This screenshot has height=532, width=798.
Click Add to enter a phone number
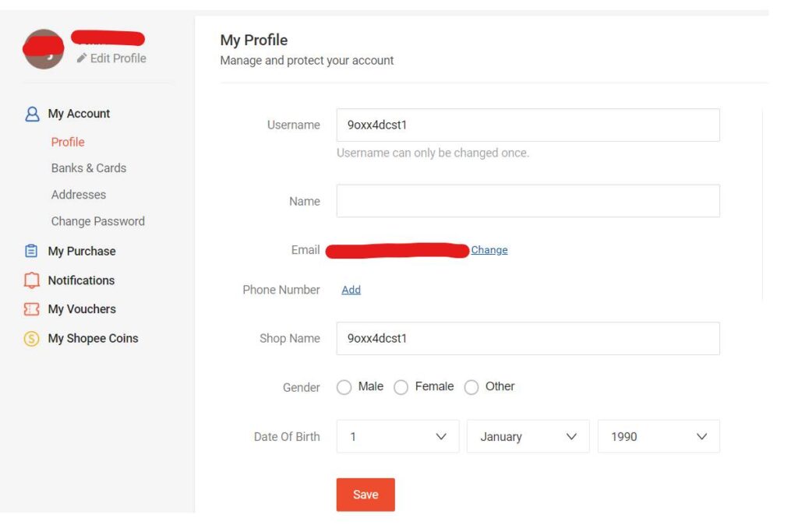click(351, 290)
